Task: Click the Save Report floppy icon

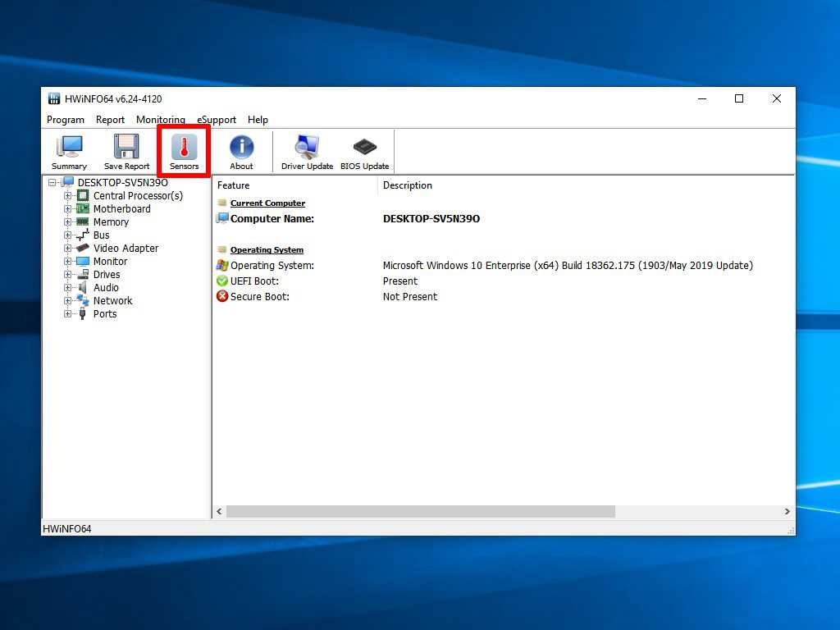Action: pyautogui.click(x=126, y=152)
